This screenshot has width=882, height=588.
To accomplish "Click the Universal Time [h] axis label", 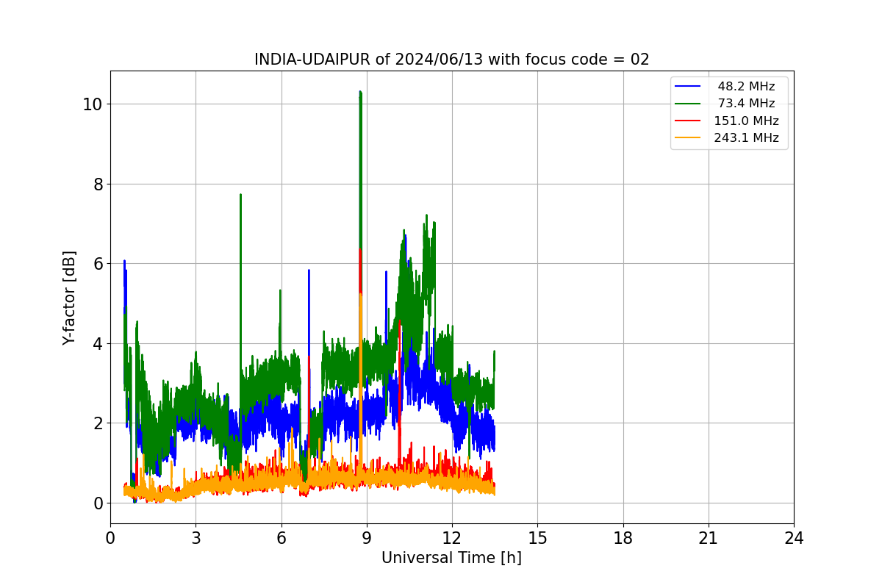I will (451, 558).
